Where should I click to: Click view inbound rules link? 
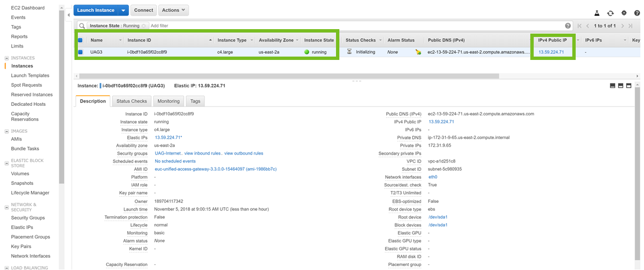[x=203, y=153]
